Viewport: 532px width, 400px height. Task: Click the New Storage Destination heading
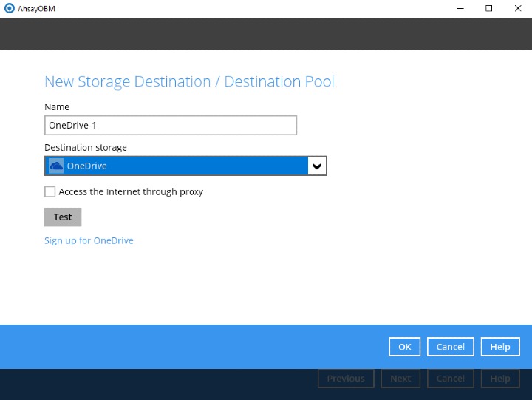point(189,81)
